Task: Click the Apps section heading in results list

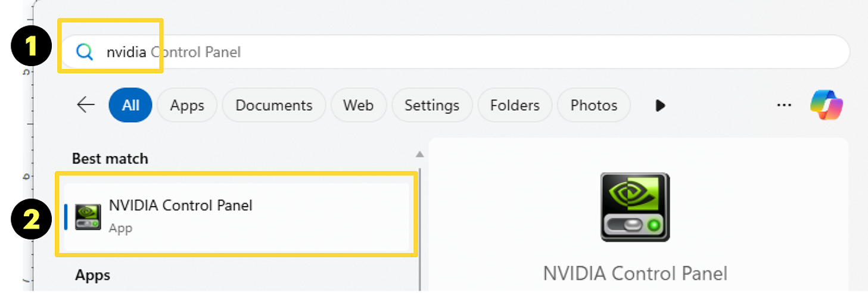Action: click(x=92, y=275)
